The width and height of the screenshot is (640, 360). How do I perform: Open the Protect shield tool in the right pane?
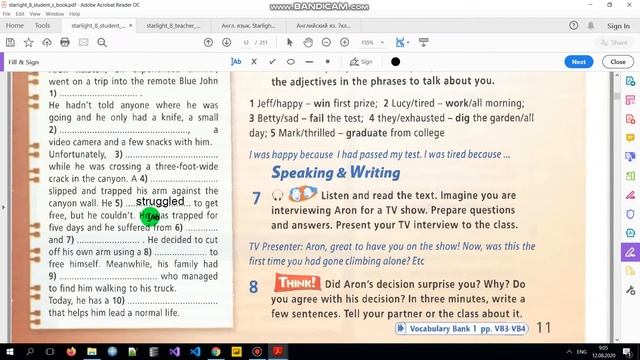(x=630, y=214)
